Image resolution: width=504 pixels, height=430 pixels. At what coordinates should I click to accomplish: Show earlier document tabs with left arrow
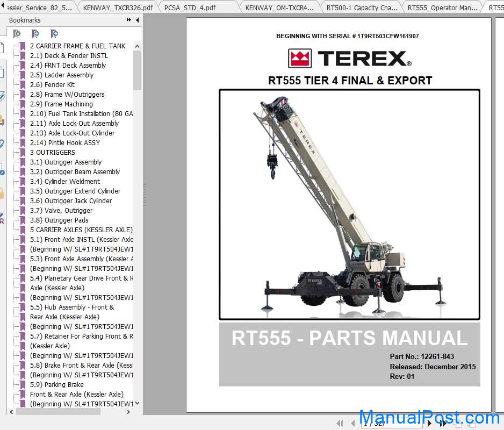coord(3,5)
